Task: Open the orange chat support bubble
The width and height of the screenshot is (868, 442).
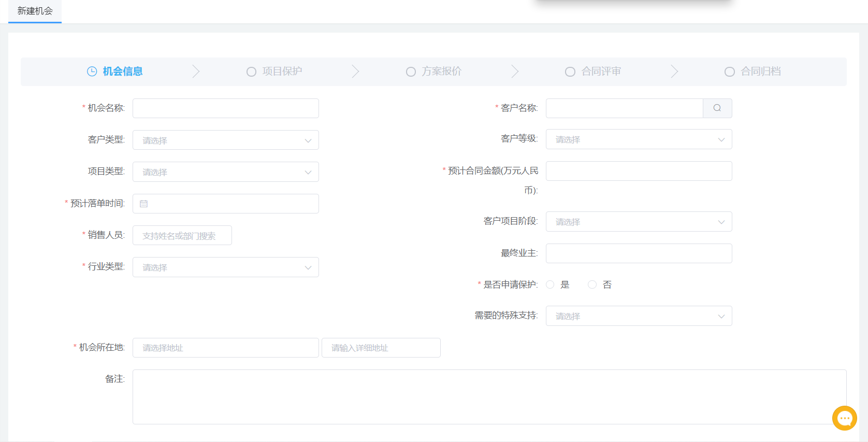Action: click(x=844, y=418)
